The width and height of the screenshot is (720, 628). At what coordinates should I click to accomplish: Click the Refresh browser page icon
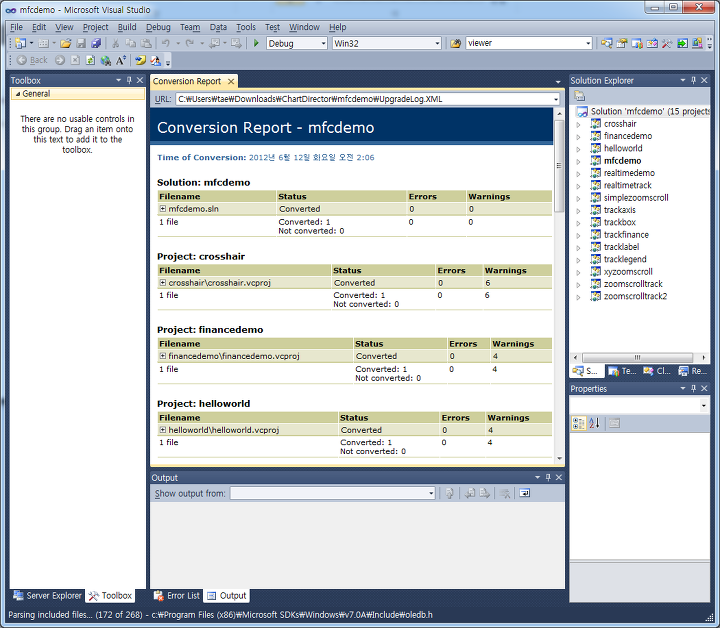click(90, 60)
